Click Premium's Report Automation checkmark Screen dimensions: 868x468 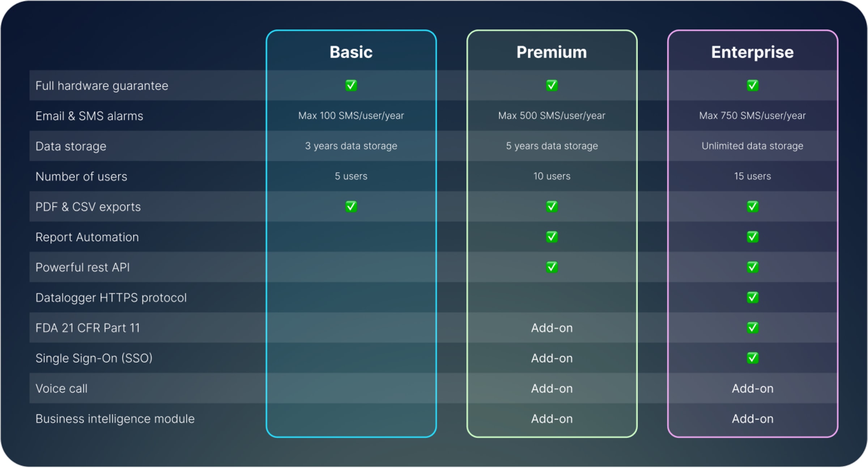[552, 237]
